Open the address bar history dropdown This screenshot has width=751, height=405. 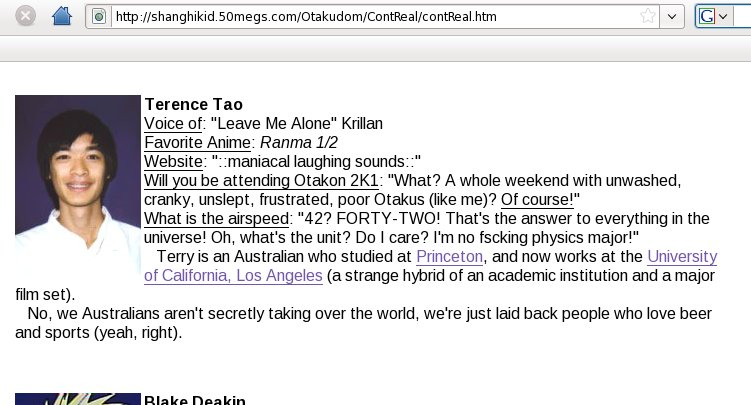click(672, 17)
